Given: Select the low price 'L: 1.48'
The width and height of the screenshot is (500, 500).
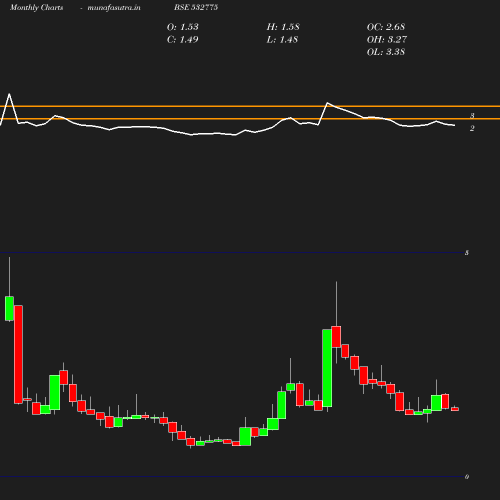Looking at the screenshot, I should (x=282, y=40).
